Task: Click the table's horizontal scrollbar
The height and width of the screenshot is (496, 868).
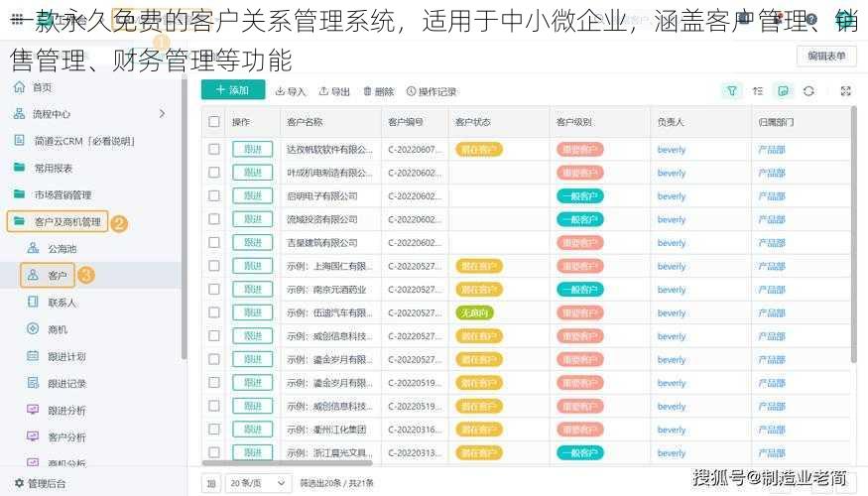Action: [288, 462]
